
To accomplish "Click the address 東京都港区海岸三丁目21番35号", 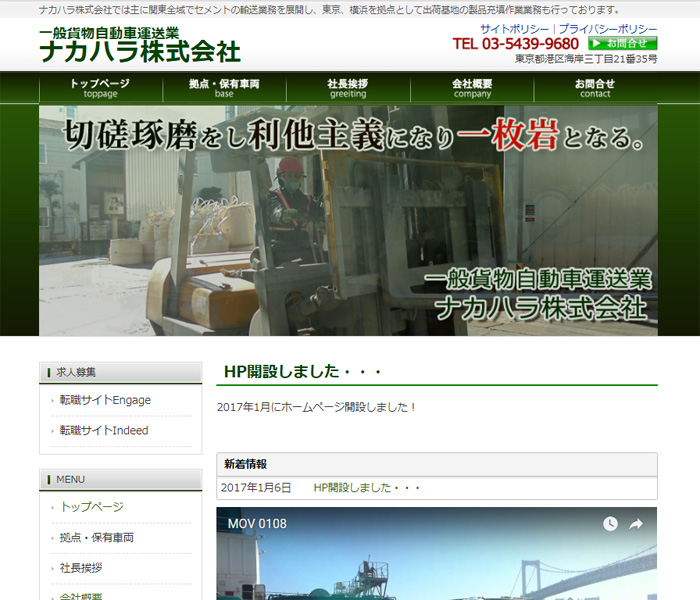I will click(x=586, y=59).
